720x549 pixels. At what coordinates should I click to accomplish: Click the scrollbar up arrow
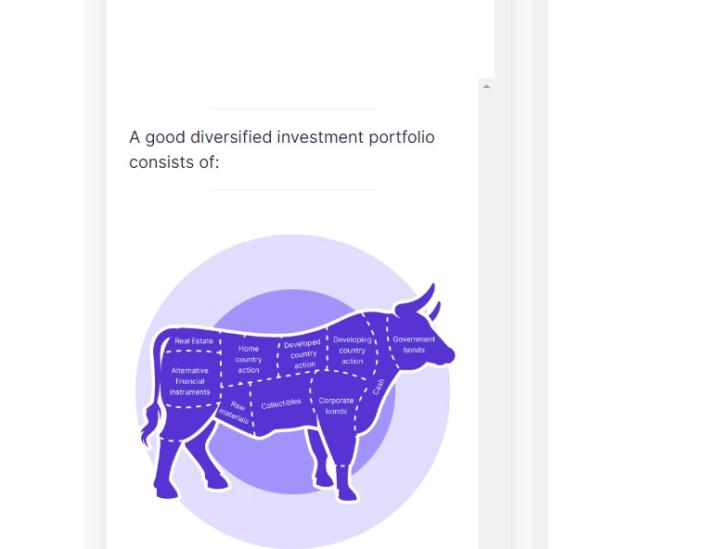point(487,87)
